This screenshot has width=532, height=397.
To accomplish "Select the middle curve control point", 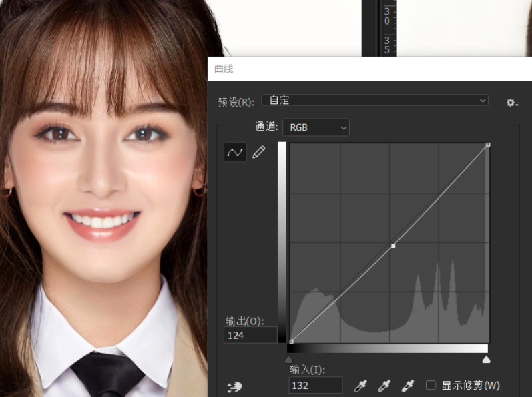I will 393,246.
